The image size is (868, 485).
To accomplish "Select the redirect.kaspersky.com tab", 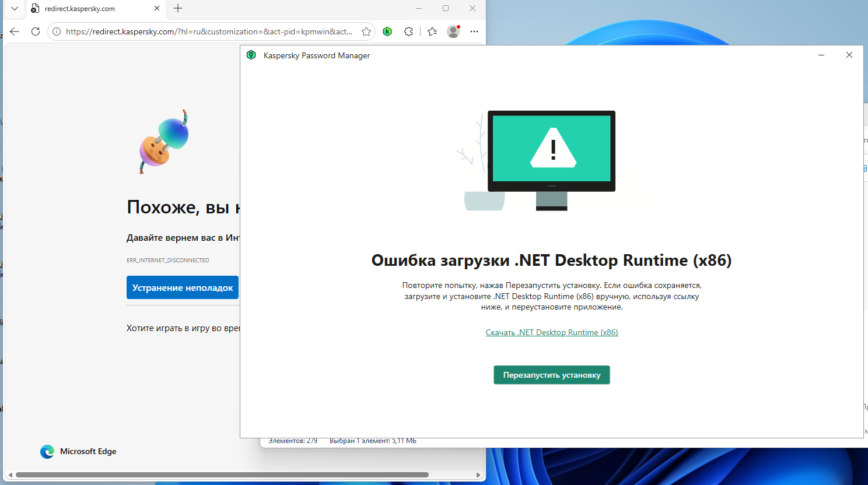I will click(96, 9).
